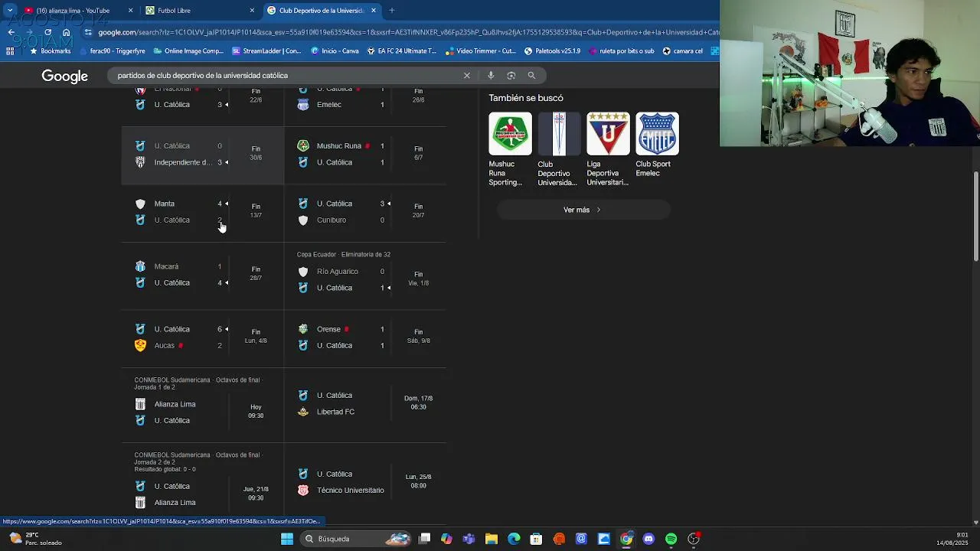Open the Liga Deportiva Universitaria thumbnail
The height and width of the screenshot is (551, 980).
(x=608, y=134)
